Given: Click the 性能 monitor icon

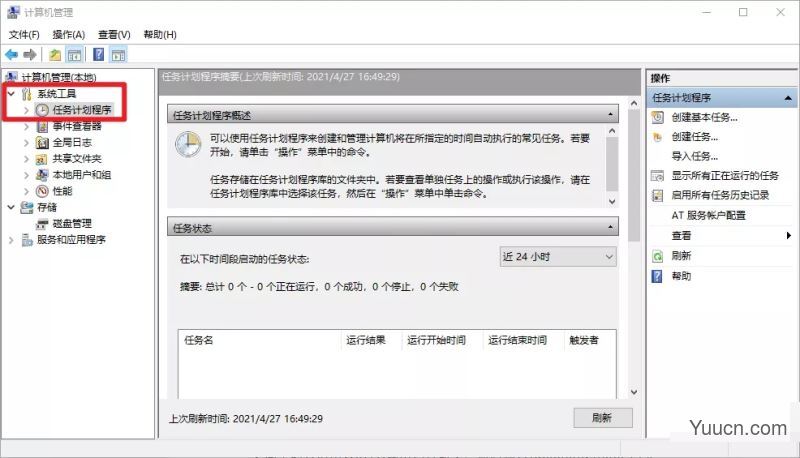Looking at the screenshot, I should coord(42,191).
